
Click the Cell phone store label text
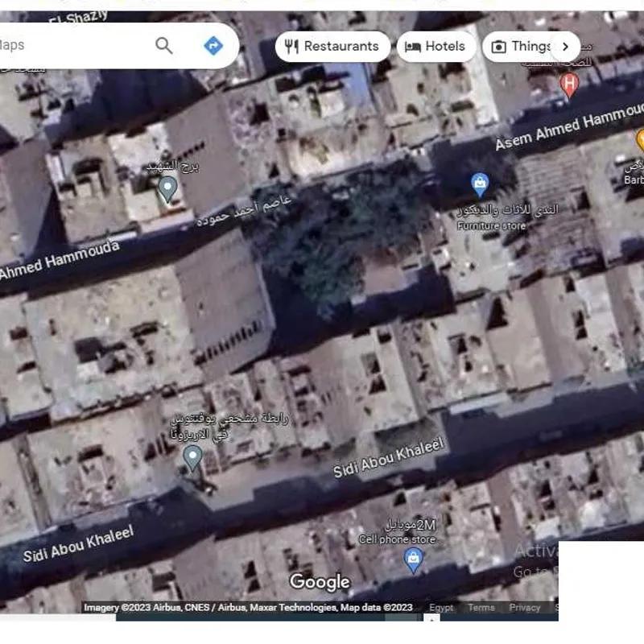click(397, 539)
